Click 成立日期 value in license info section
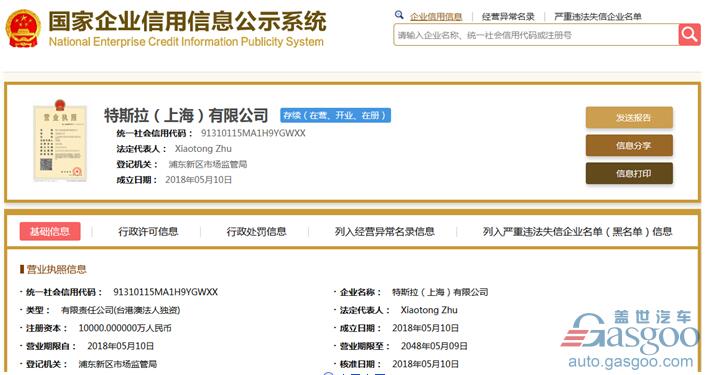The height and width of the screenshot is (375, 705). point(425,328)
